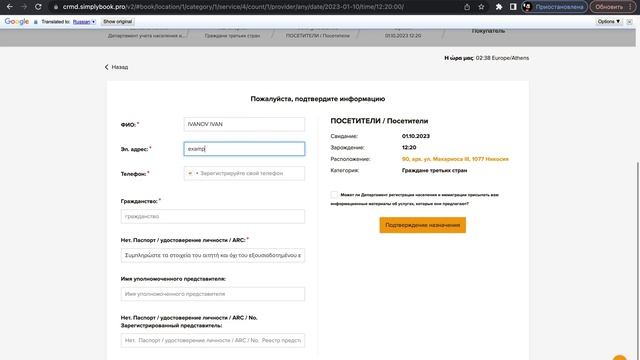Go back with the browser back arrow
The height and width of the screenshot is (360, 640).
(9, 7)
